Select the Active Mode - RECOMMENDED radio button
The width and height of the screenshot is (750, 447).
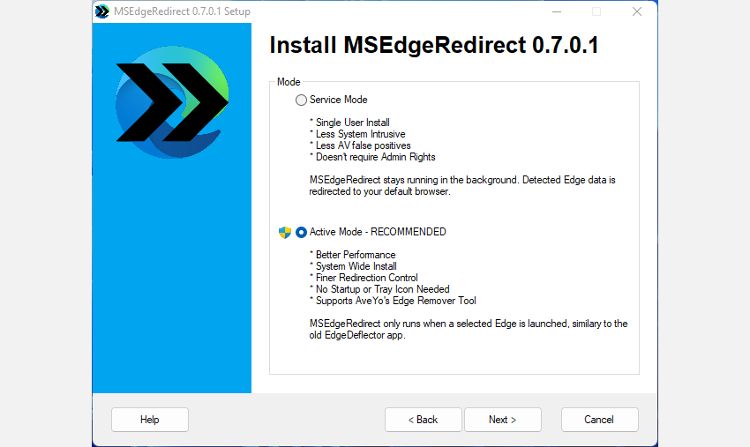[301, 232]
